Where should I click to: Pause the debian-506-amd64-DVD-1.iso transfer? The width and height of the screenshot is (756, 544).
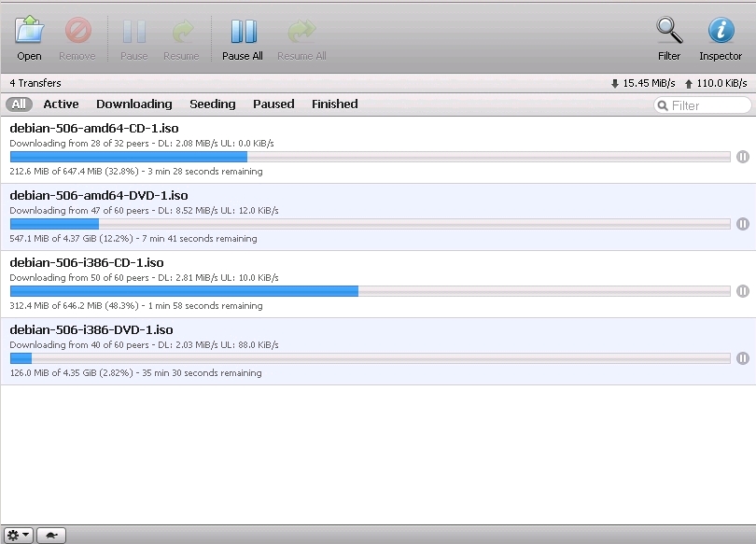coord(743,224)
